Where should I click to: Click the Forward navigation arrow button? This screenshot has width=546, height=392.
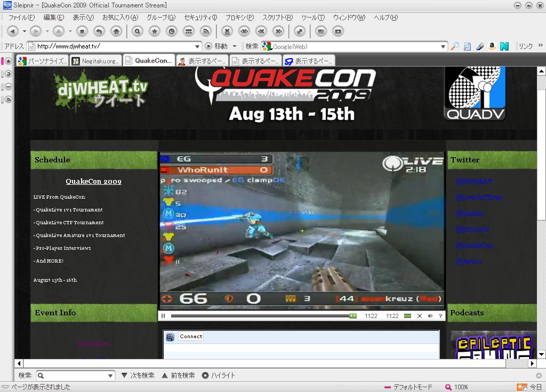coord(35,31)
